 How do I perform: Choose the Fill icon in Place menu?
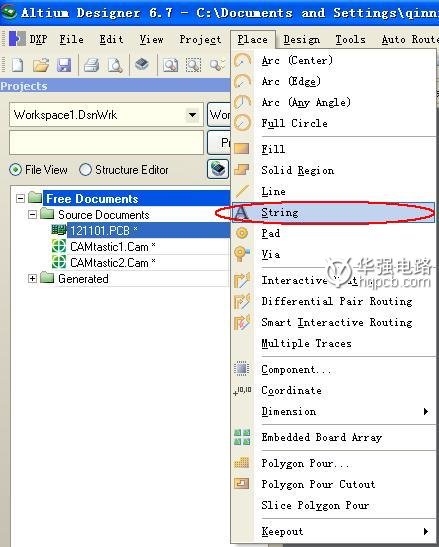click(x=242, y=149)
